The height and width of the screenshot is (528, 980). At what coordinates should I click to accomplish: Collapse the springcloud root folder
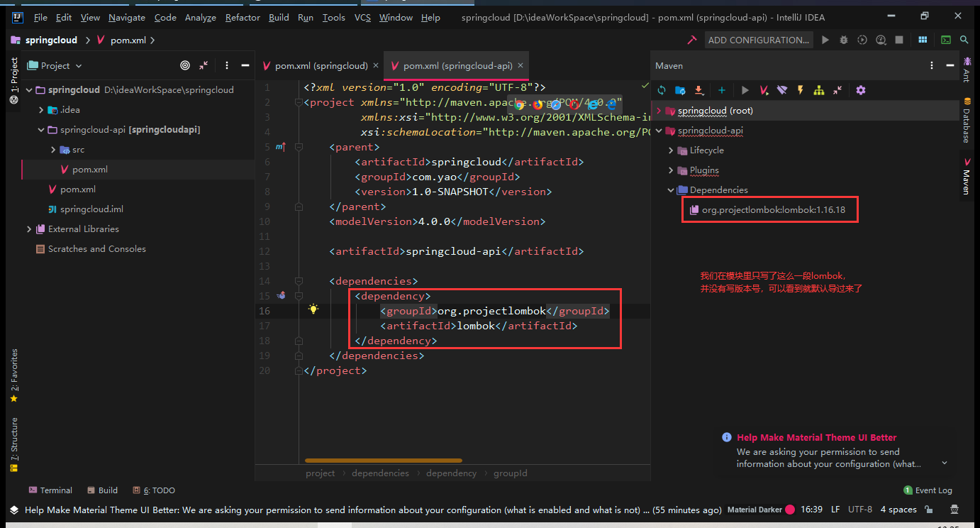point(29,90)
